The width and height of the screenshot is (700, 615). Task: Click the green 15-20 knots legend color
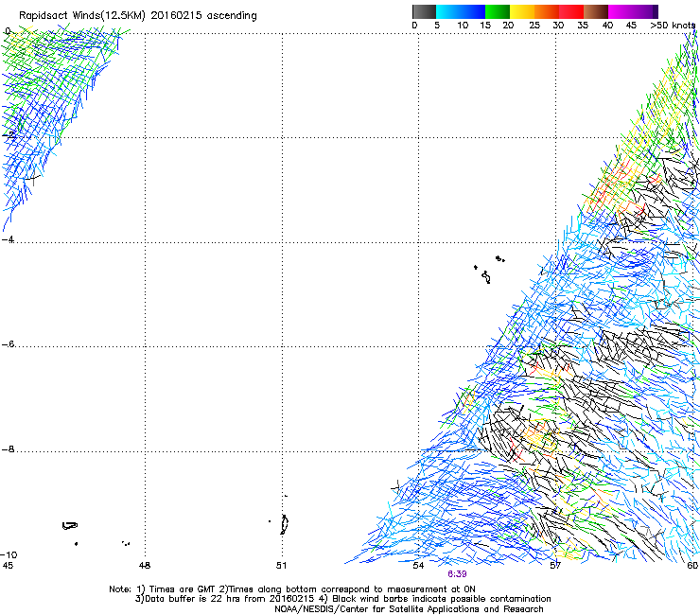click(498, 11)
